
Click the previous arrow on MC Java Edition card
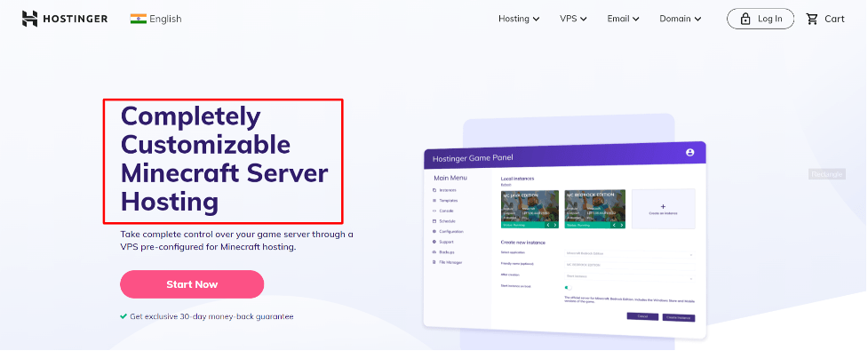pyautogui.click(x=548, y=225)
